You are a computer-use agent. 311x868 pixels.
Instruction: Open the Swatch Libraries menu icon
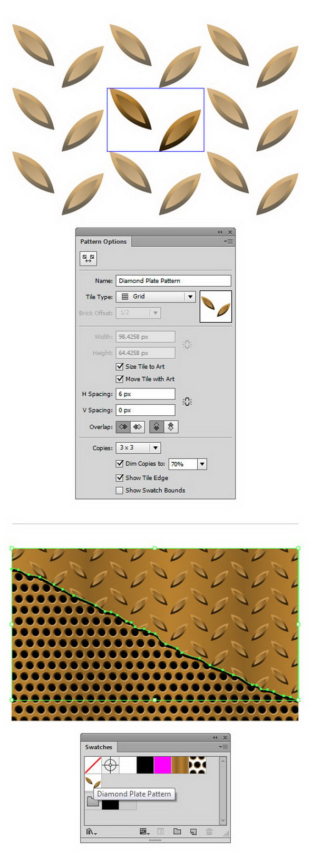[92, 832]
